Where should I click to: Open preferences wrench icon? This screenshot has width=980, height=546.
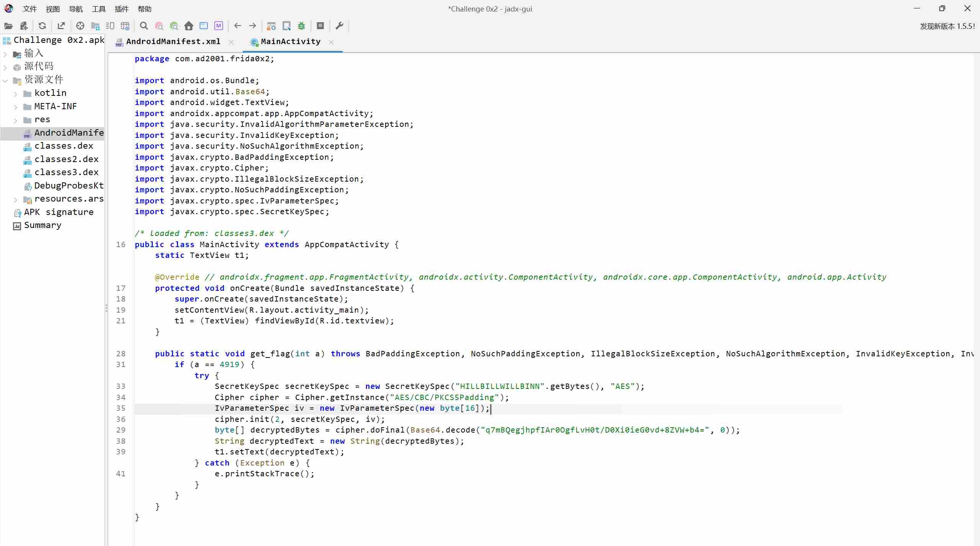[339, 26]
